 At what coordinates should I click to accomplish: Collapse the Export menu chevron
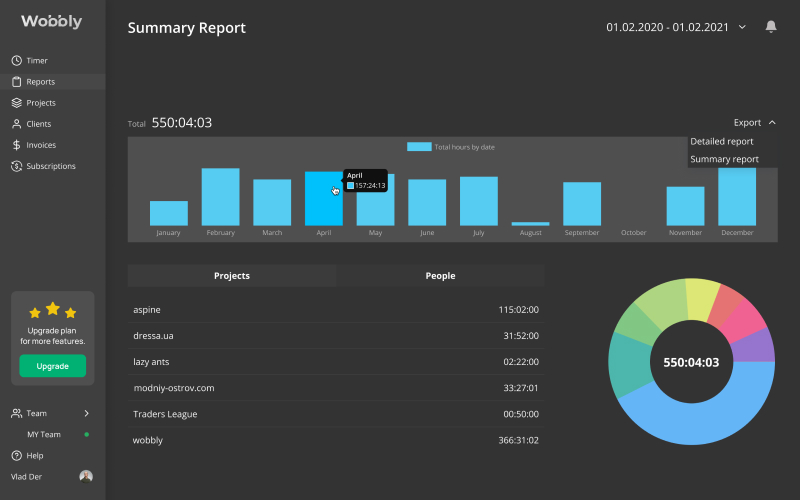[x=772, y=122]
